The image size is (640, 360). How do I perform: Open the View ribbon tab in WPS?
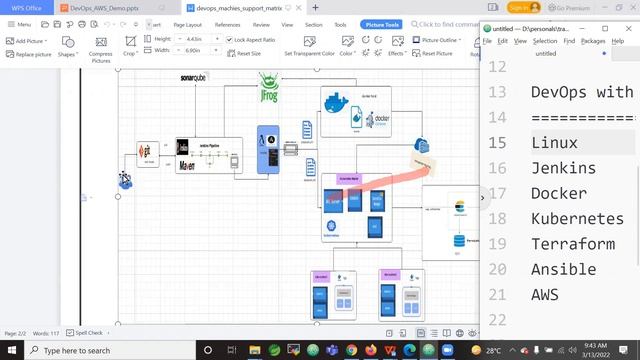pyautogui.click(x=287, y=25)
